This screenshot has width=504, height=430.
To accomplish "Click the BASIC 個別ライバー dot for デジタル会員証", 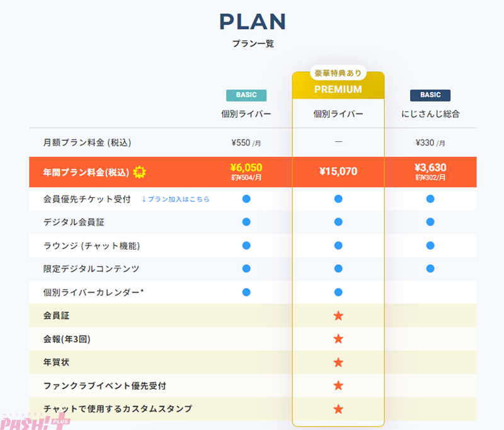I will pos(246,222).
